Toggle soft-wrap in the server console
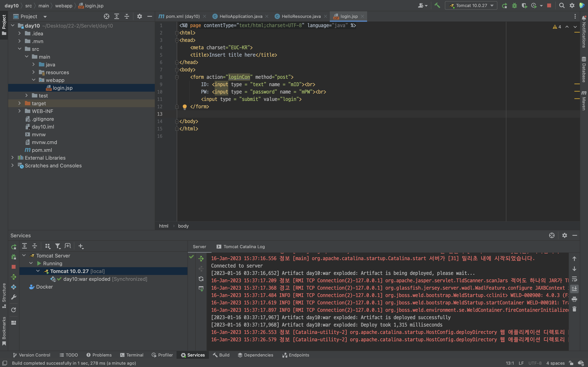This screenshot has width=588, height=367. (574, 279)
